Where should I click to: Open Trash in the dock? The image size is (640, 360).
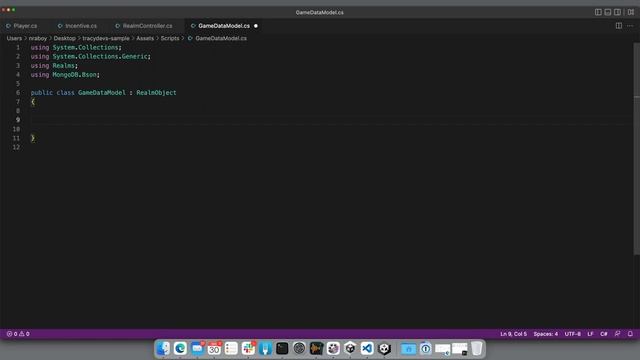point(476,349)
